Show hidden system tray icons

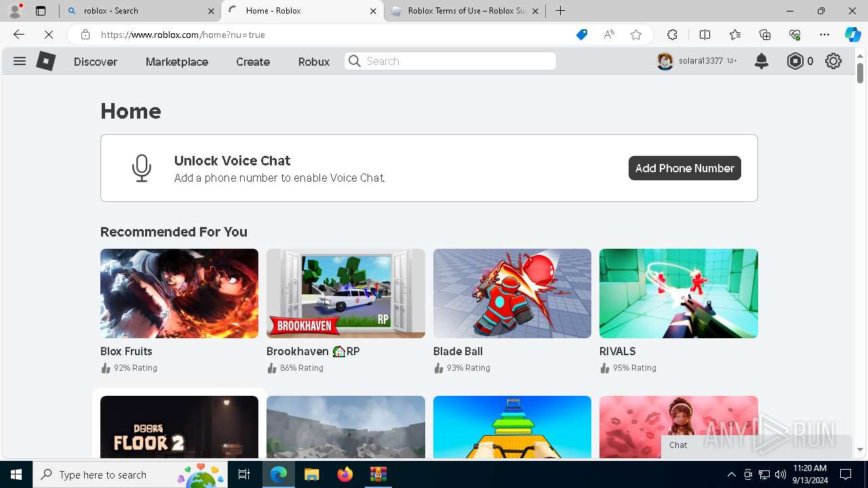tap(731, 474)
